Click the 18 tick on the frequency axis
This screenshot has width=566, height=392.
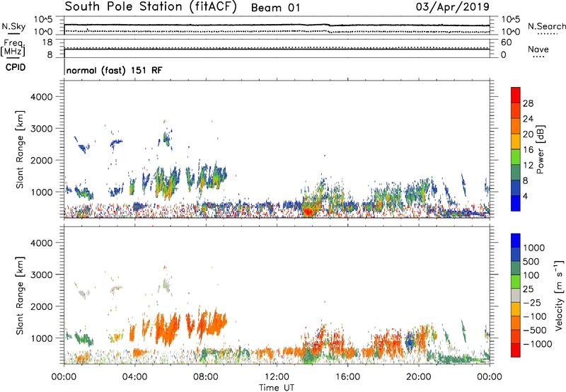tap(47, 42)
